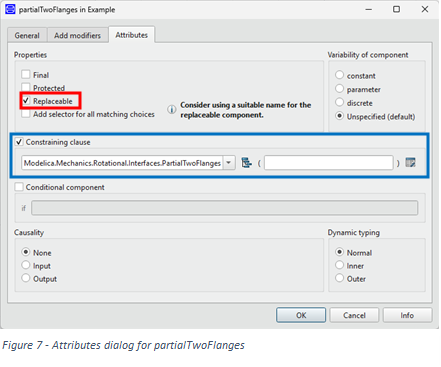Toggle the Constraining clause checkbox
Screen dimensions: 441x367
[19, 142]
